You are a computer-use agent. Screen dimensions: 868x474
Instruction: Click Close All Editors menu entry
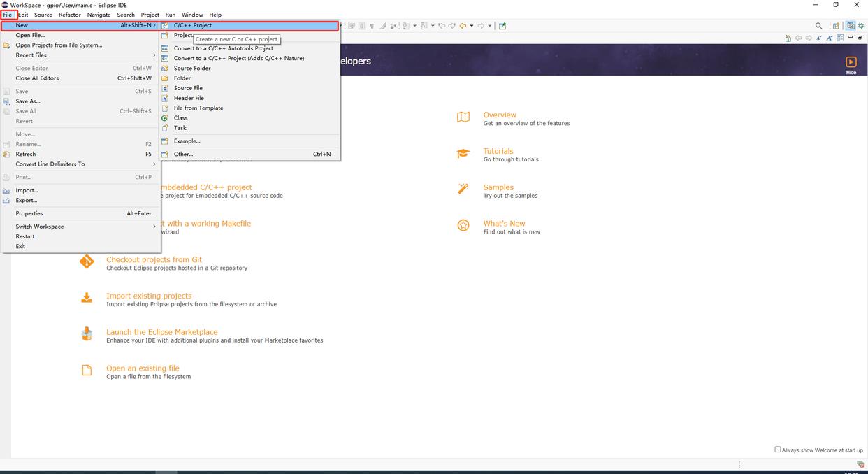[x=81, y=78]
